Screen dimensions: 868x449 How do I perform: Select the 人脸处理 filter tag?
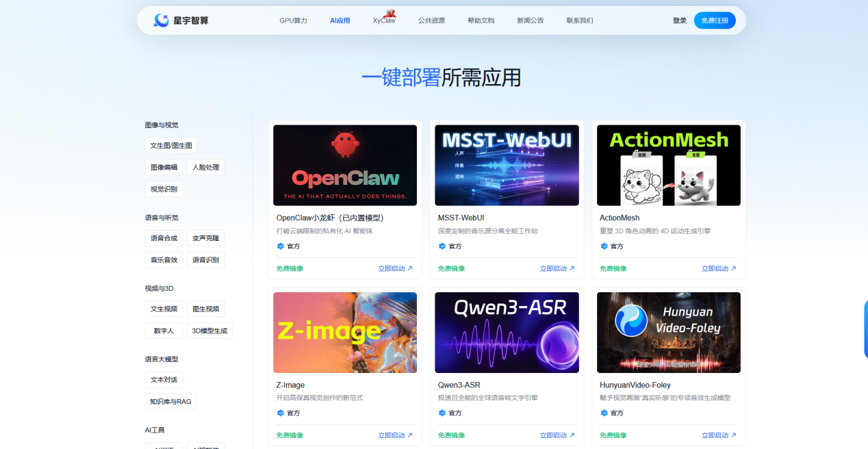click(206, 167)
